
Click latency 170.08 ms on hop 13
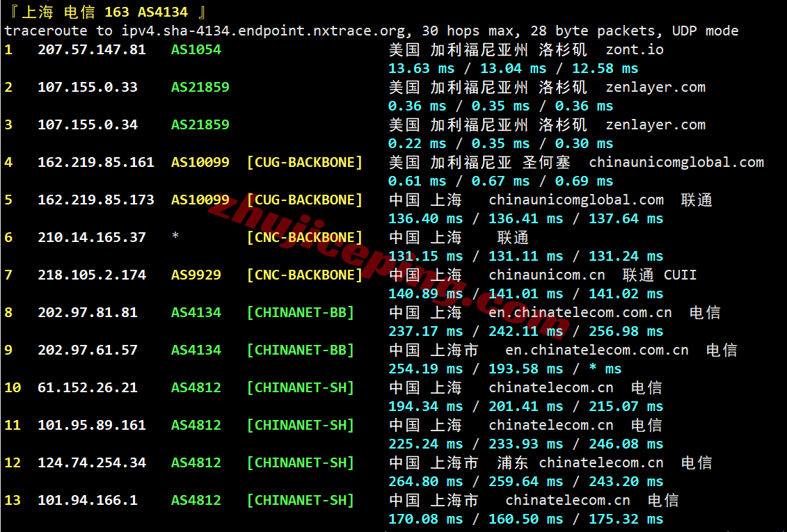pyautogui.click(x=426, y=520)
